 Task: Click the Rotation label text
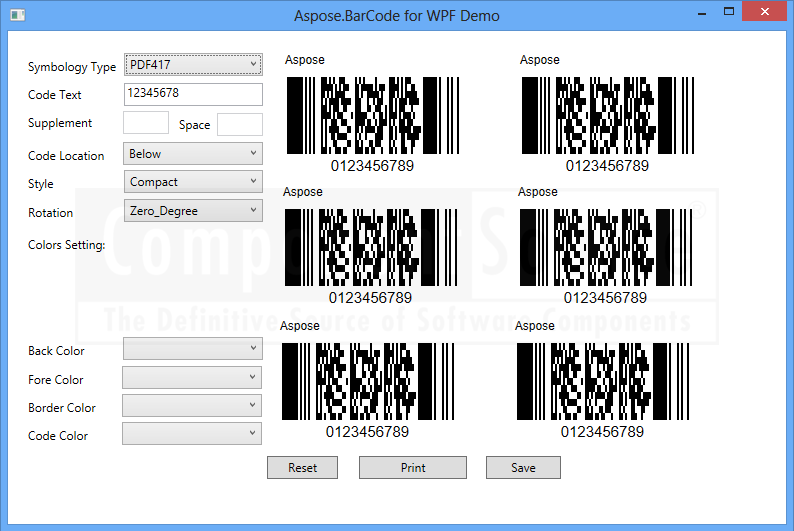tap(50, 213)
